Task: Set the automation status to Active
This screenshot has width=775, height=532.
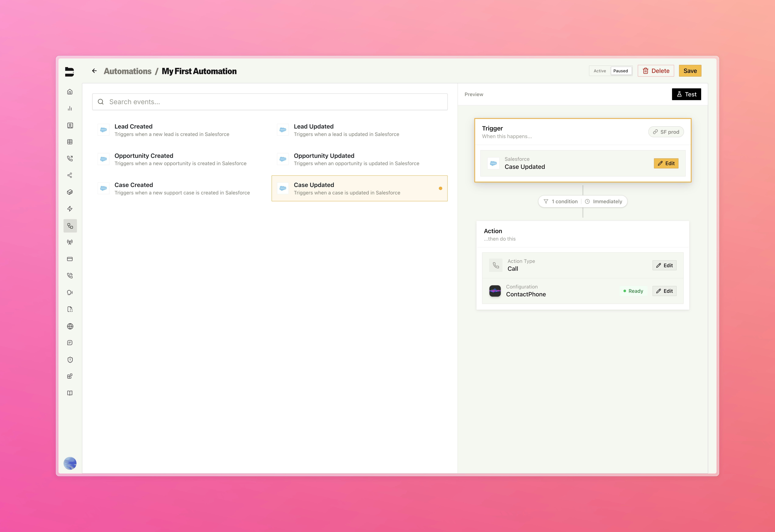Action: pos(599,71)
